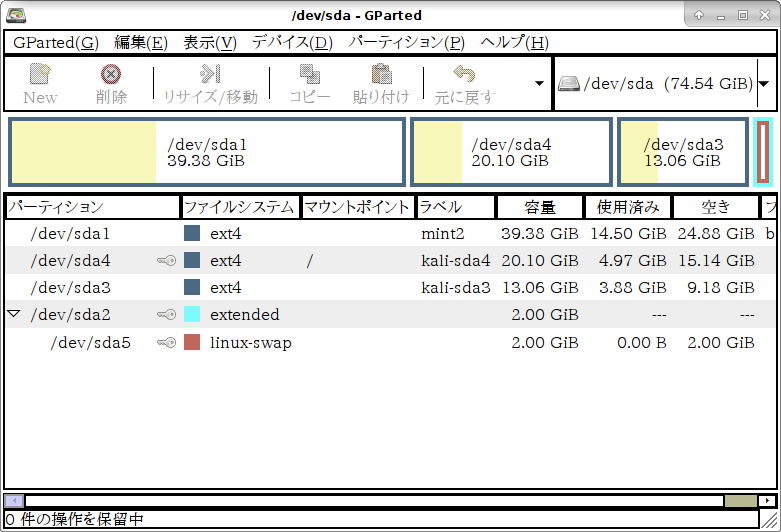The height and width of the screenshot is (532, 781).
Task: Select /dev/sda4 block in disk map
Action: click(x=511, y=152)
